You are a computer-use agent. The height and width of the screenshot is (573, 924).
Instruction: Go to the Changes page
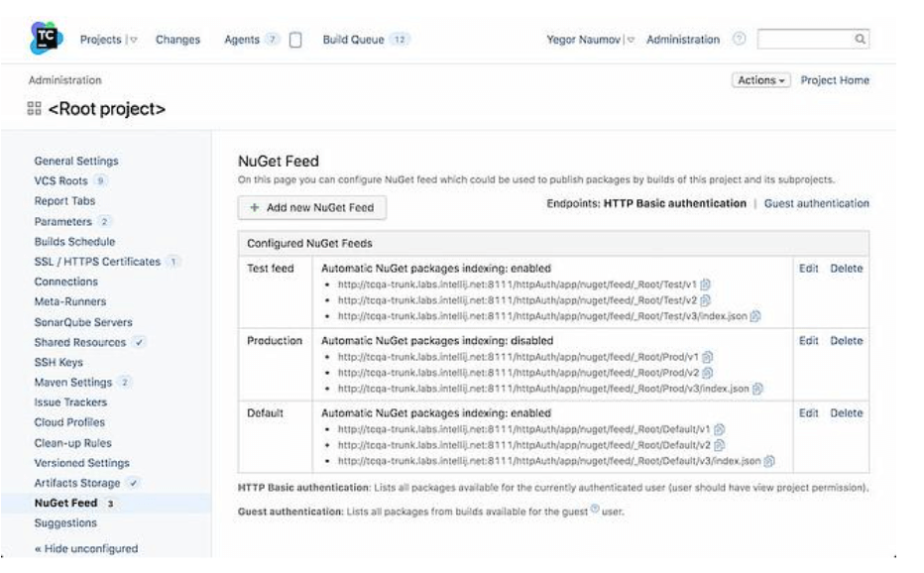[178, 40]
